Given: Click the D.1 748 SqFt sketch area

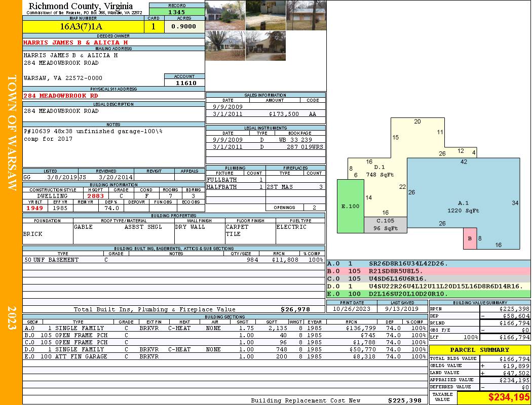Looking at the screenshot, I should click(x=379, y=171).
